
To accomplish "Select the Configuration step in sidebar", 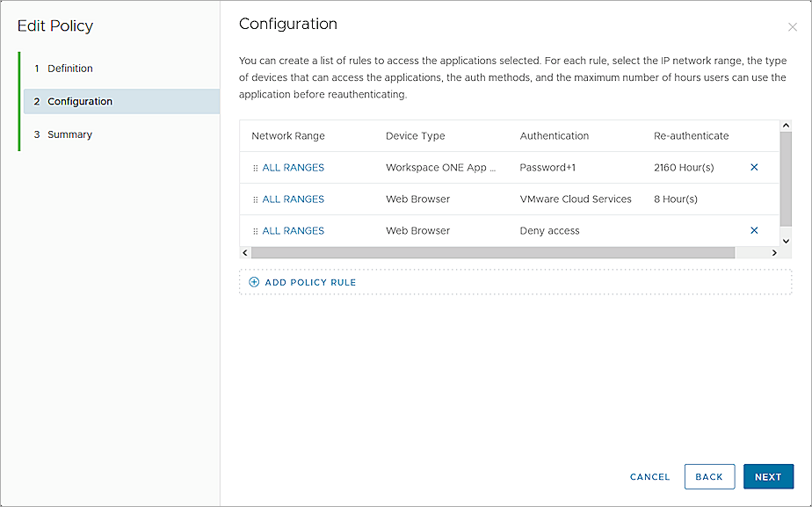I will tap(76, 101).
